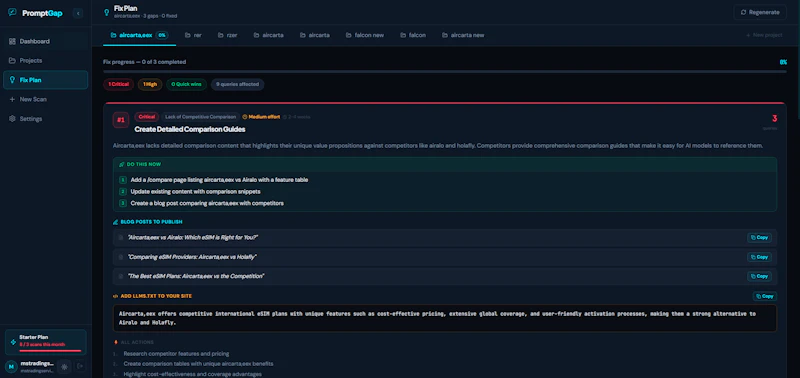Open the aircarta tab right after rzer
The image size is (800, 378).
click(x=268, y=35)
